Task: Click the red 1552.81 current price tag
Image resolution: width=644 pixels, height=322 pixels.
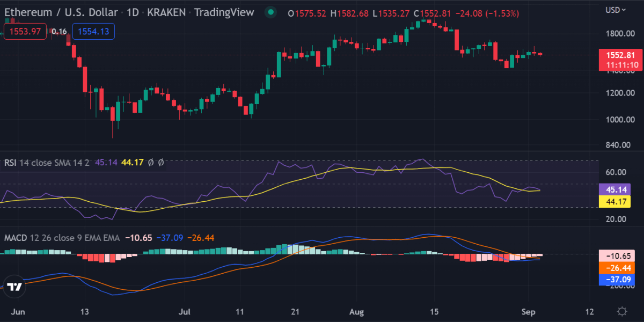Action: pyautogui.click(x=620, y=60)
